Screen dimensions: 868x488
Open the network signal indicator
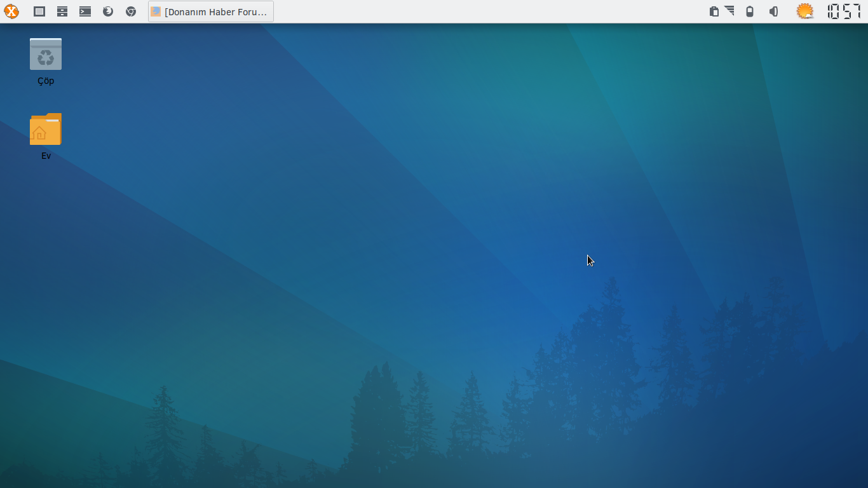click(729, 11)
